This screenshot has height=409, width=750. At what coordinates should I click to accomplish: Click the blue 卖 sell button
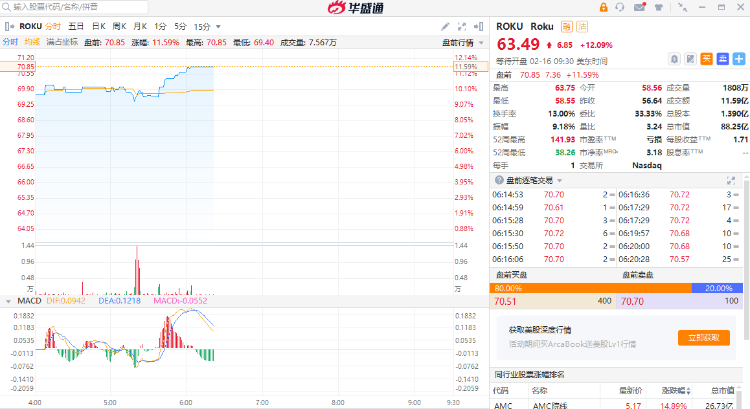723,59
